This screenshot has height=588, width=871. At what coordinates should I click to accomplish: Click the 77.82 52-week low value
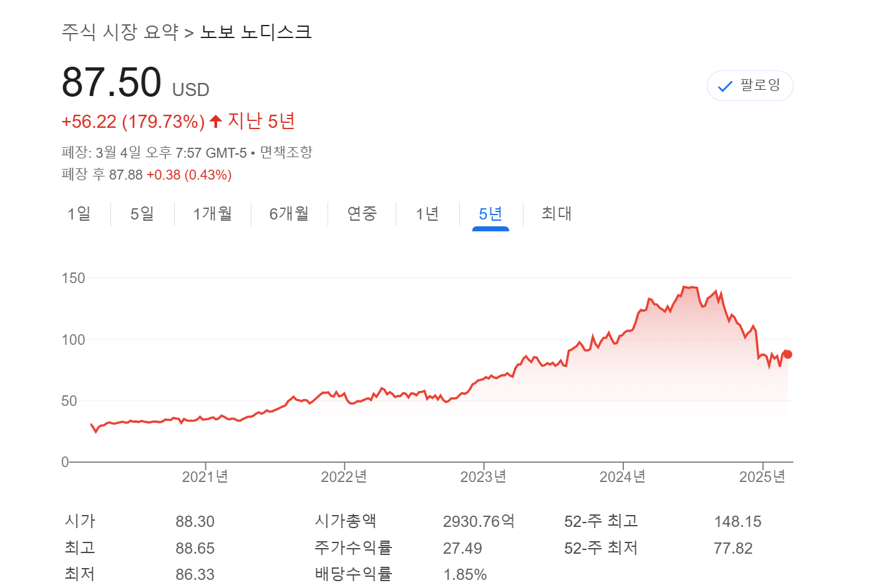tap(733, 548)
